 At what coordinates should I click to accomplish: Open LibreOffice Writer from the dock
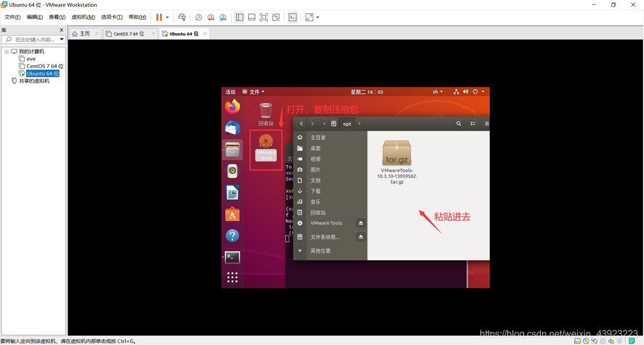point(232,193)
